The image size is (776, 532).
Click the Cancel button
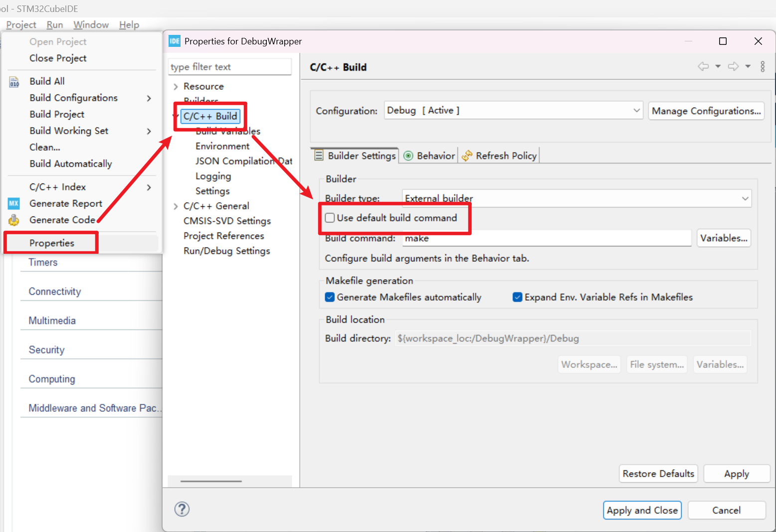[x=727, y=510]
